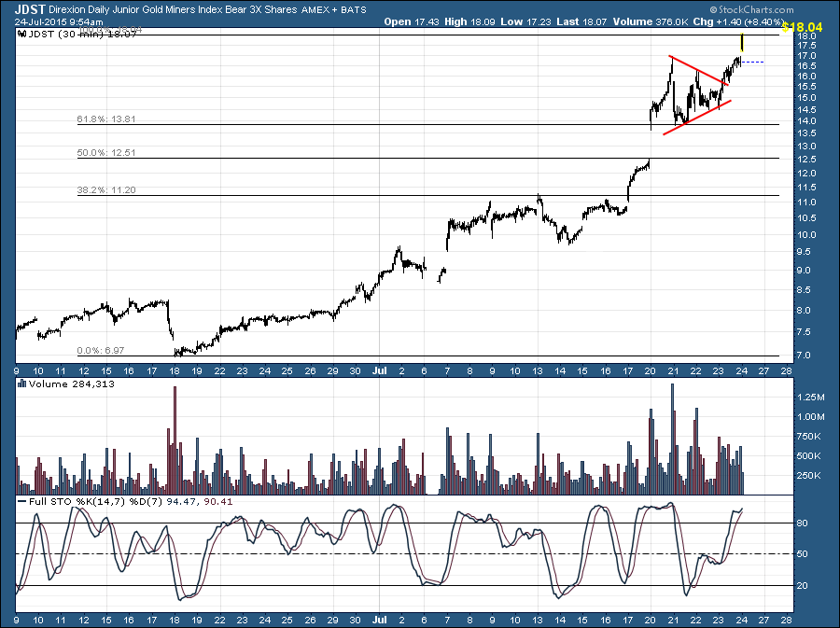Viewport: 840px width, 628px height.
Task: Click the yellow $18.04 price label
Action: pyautogui.click(x=802, y=28)
